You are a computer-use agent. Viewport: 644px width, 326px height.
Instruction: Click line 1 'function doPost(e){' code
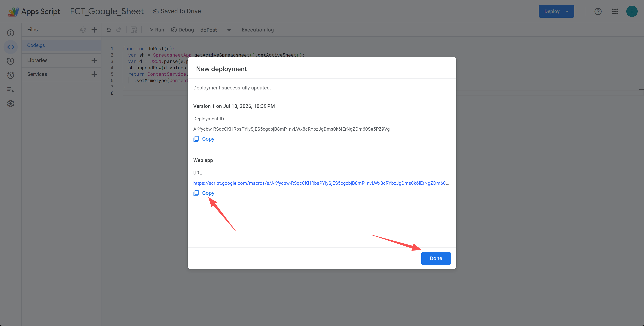(x=149, y=48)
